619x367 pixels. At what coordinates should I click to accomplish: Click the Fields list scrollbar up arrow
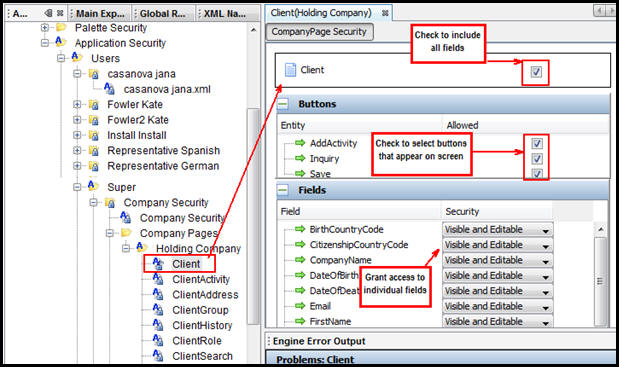(x=600, y=229)
